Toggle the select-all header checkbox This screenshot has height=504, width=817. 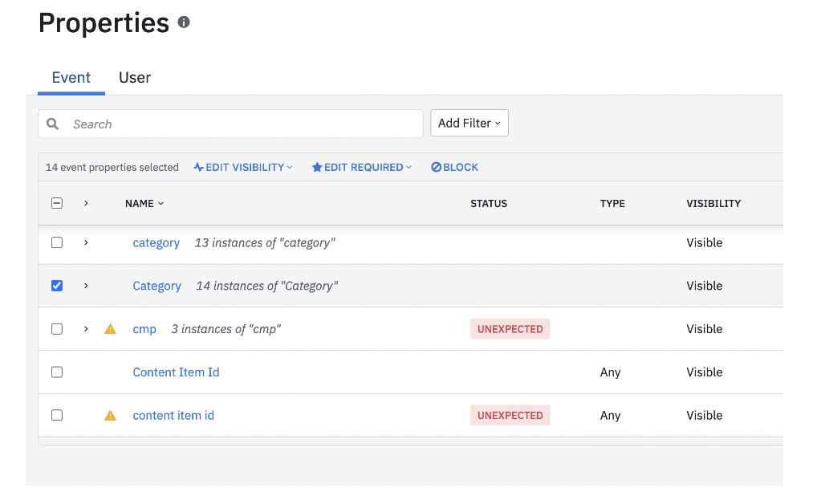point(57,203)
